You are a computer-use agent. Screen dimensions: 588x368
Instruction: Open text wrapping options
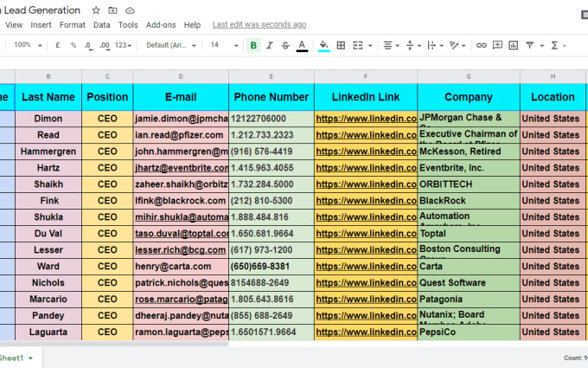[435, 45]
